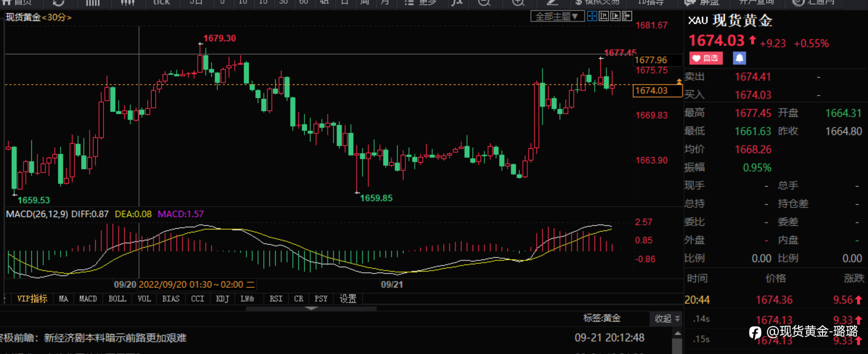This screenshot has width=868, height=354.
Task: Click the +0.55% change percentage
Action: click(811, 44)
